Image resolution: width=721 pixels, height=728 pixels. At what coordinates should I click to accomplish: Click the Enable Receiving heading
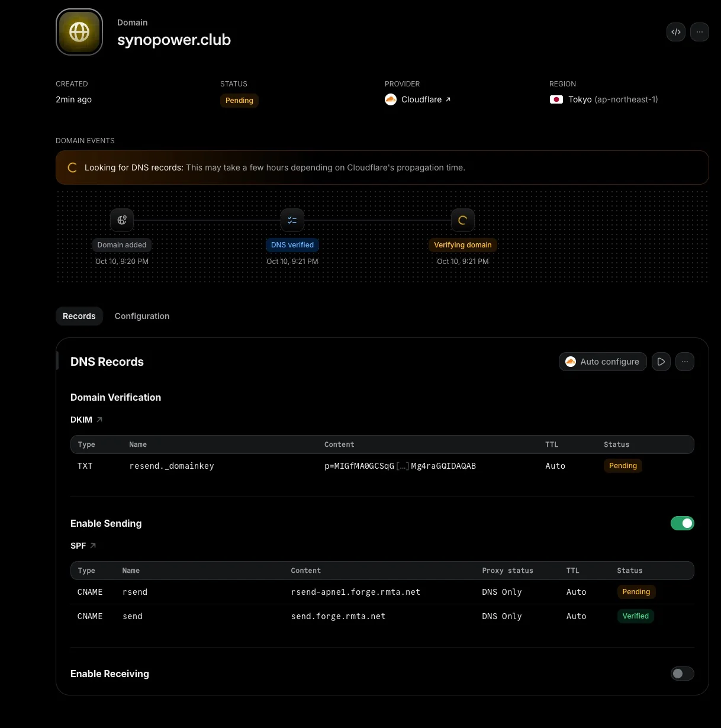[x=110, y=674]
